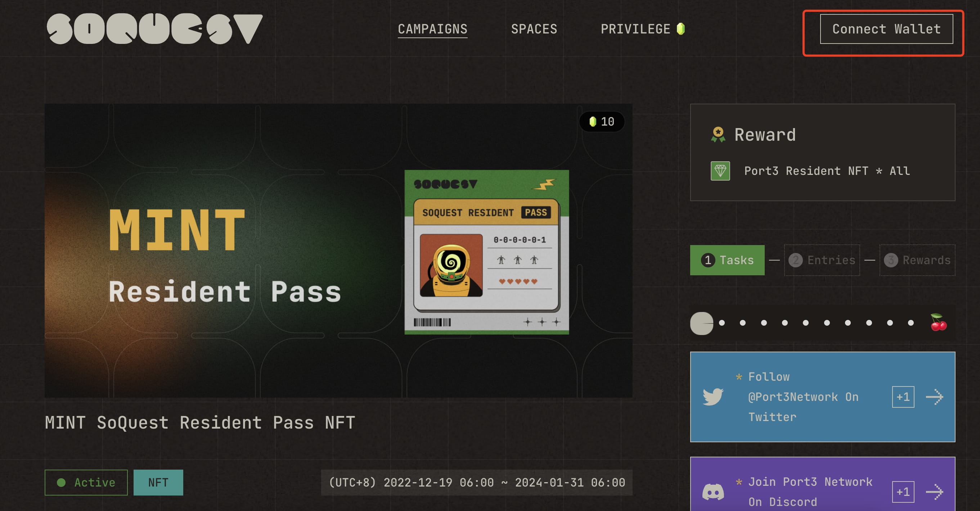This screenshot has height=511, width=980.
Task: Click the arrow on Follow Twitter task
Action: 934,397
